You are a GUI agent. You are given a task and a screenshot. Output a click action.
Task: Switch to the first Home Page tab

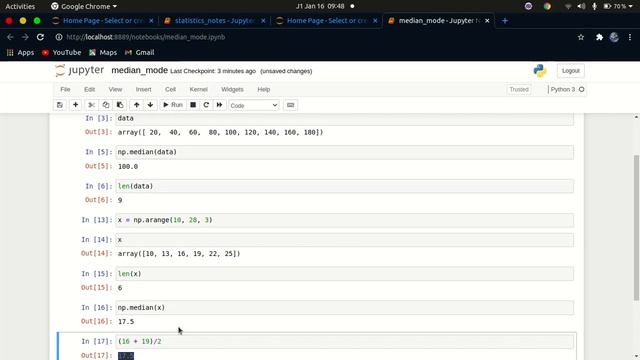(x=102, y=20)
